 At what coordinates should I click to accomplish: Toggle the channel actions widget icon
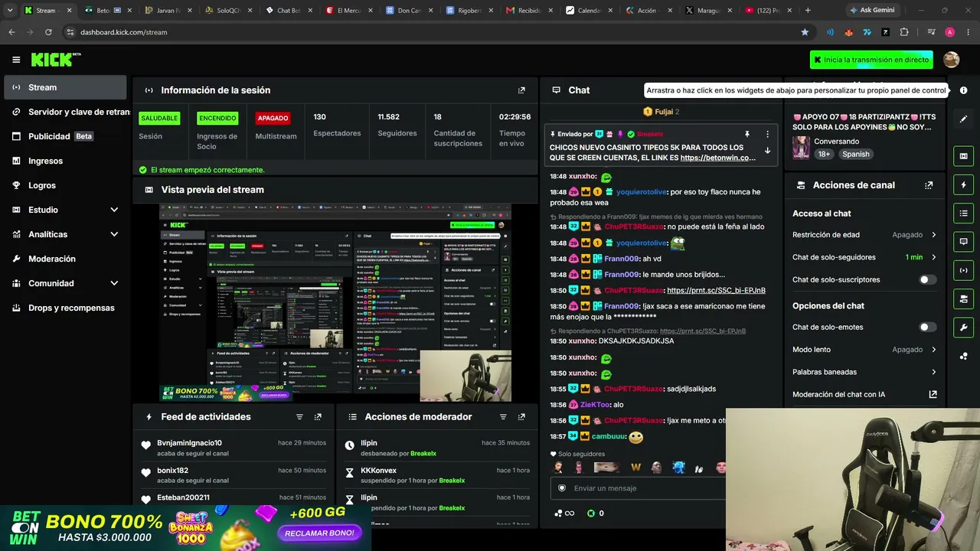[x=963, y=298]
